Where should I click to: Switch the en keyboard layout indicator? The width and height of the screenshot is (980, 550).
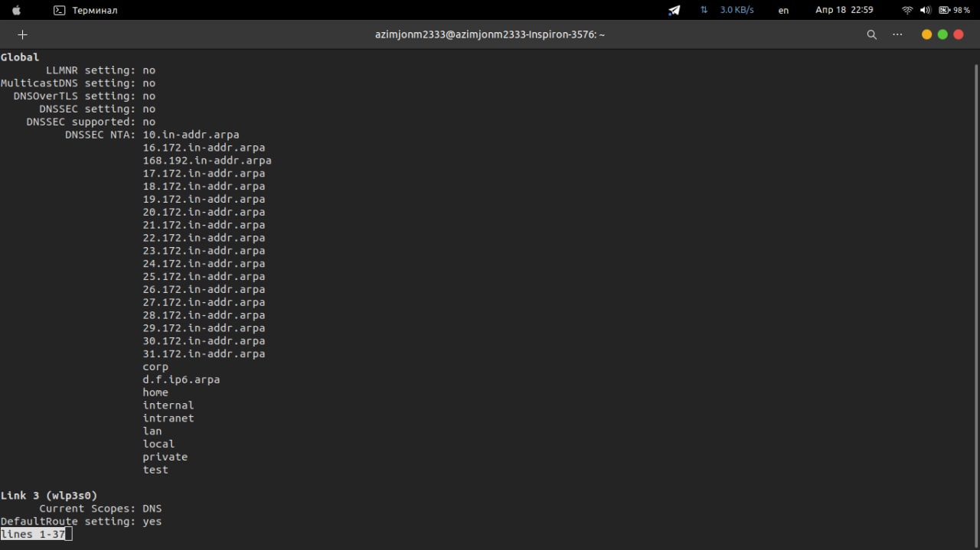[x=783, y=11]
